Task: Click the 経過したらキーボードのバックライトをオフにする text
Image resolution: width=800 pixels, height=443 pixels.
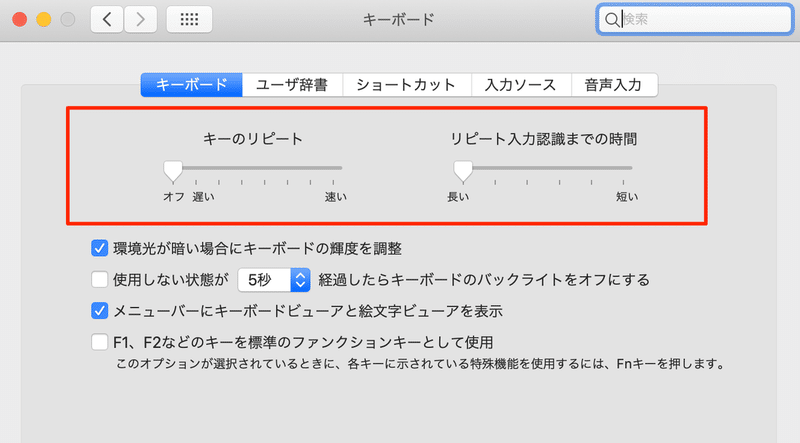Action: [484, 280]
